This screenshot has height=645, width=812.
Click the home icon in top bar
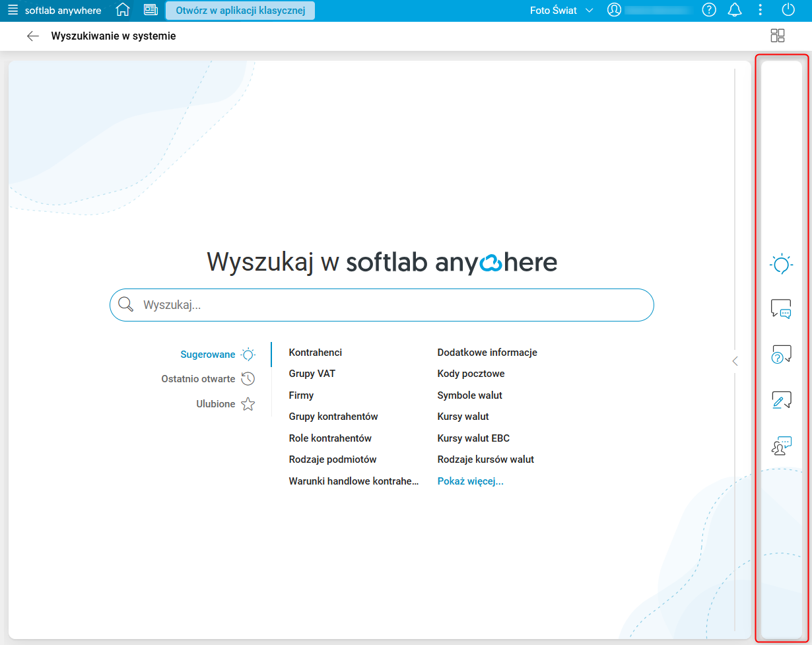pos(123,10)
